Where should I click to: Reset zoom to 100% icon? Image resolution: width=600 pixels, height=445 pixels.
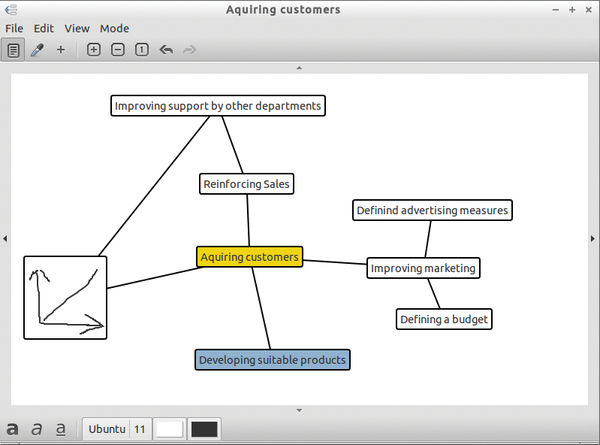pos(142,50)
